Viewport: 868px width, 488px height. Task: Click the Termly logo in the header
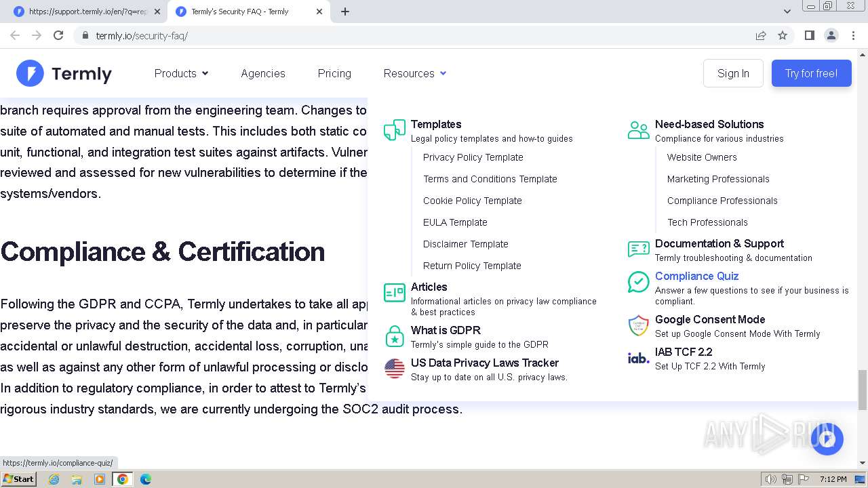[64, 73]
